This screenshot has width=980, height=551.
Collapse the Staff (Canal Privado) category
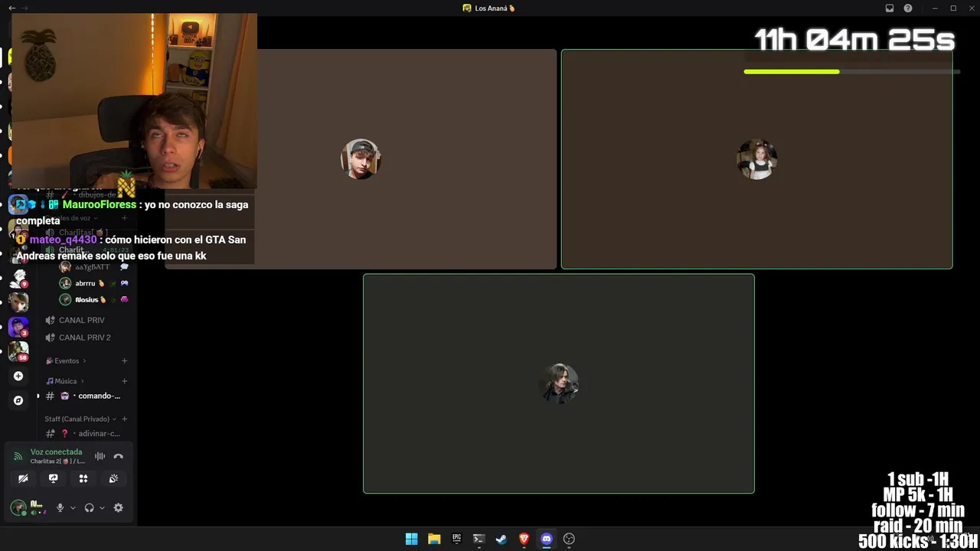[x=80, y=419]
